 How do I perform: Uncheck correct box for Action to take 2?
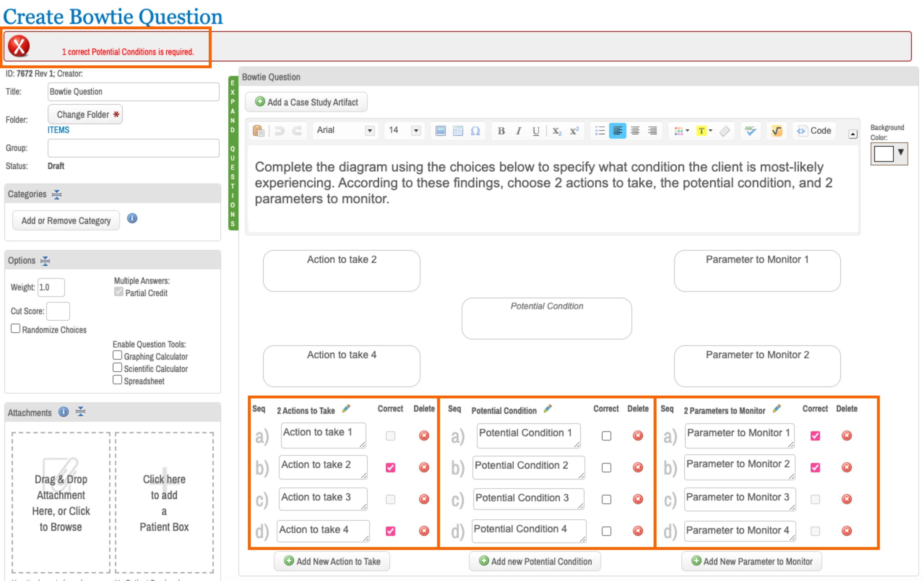point(390,467)
